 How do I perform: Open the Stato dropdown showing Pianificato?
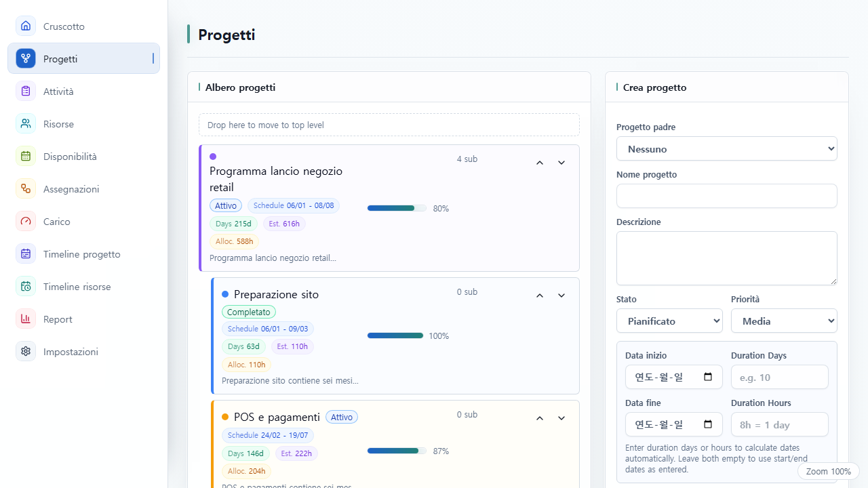(x=669, y=321)
